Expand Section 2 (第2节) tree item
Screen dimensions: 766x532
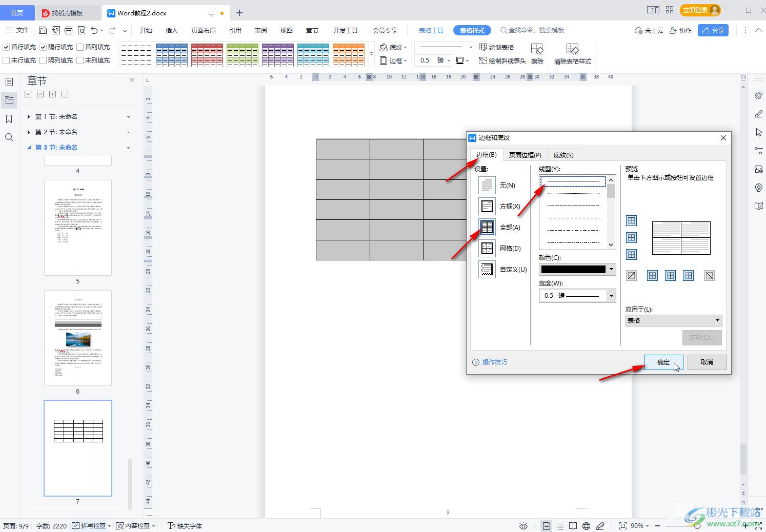(x=29, y=132)
